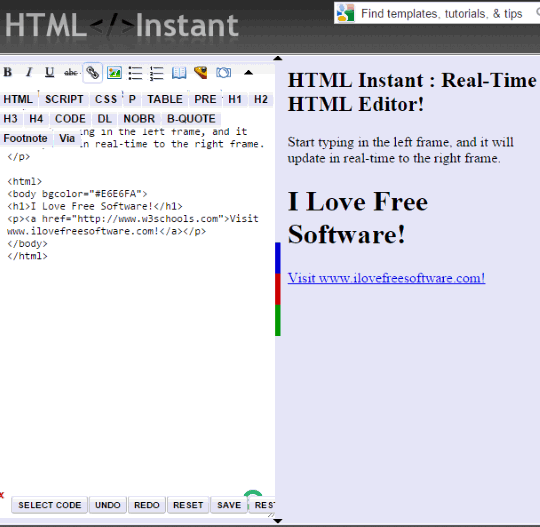Click the 'HTML Instant : Real-Time HTML Editor!' preview heading

point(412,92)
